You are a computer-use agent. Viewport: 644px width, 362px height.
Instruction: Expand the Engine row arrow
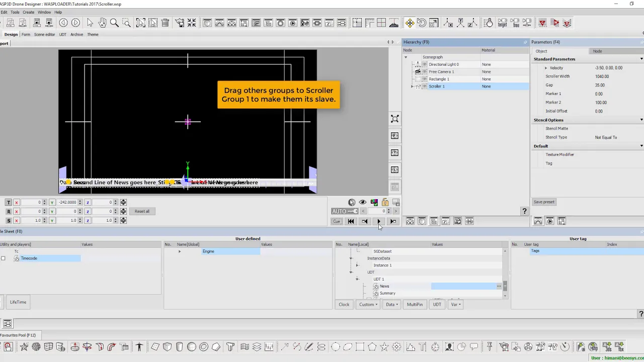point(180,251)
